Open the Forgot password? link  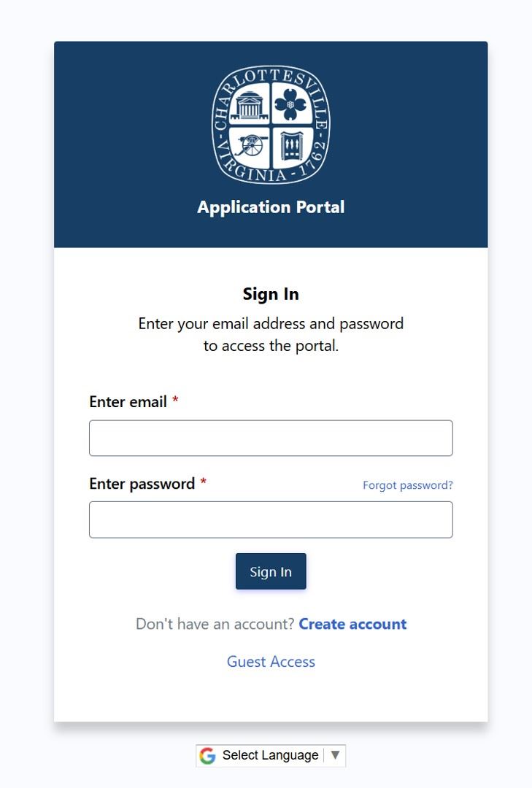coord(407,485)
